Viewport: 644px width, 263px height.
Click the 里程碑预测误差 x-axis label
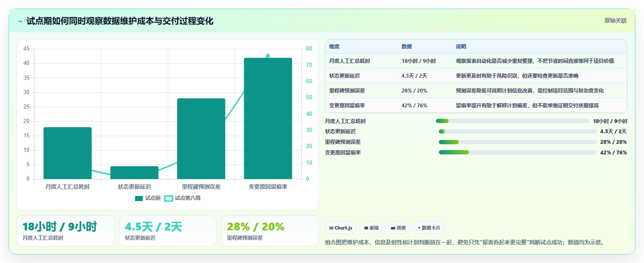(x=201, y=187)
